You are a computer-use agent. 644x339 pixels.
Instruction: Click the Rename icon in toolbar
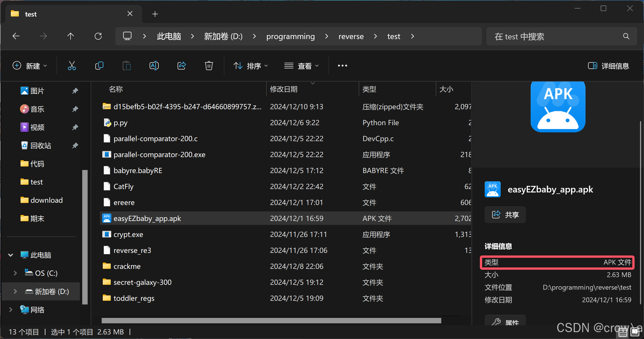tap(154, 66)
